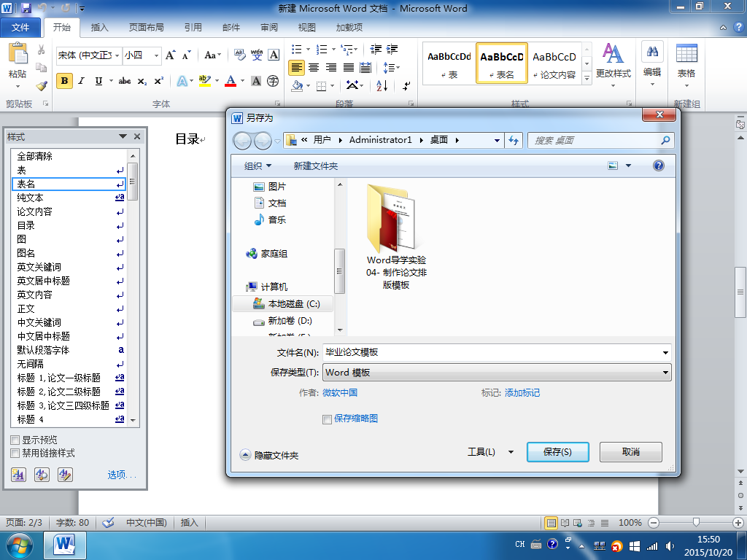
Task: Click the enclosed character icon
Action: click(273, 82)
